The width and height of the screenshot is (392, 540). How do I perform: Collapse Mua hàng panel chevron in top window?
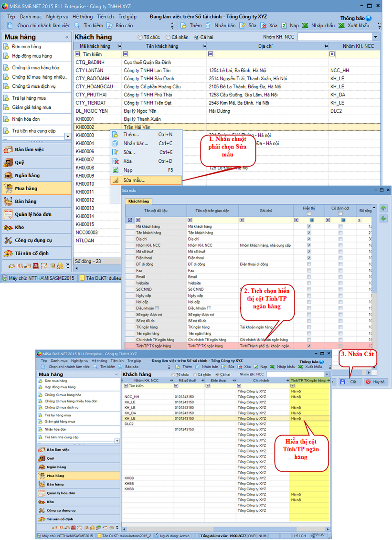pos(67,37)
